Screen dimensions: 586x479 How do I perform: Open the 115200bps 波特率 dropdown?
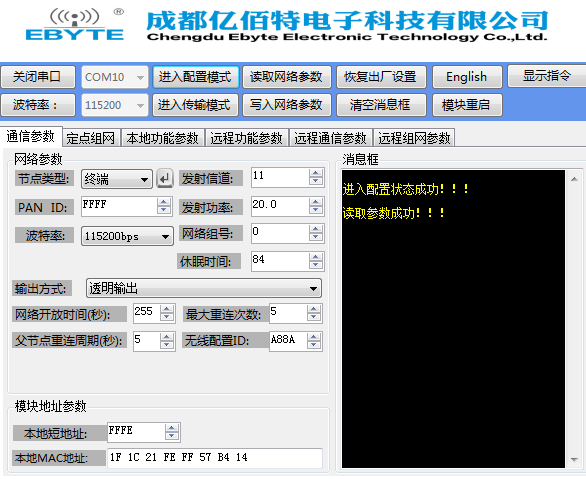[x=127, y=236]
